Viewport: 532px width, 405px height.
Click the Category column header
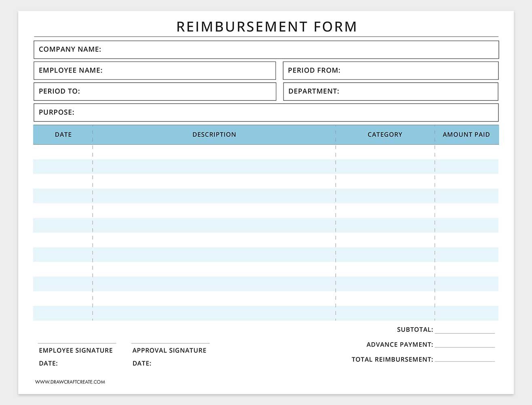point(385,134)
